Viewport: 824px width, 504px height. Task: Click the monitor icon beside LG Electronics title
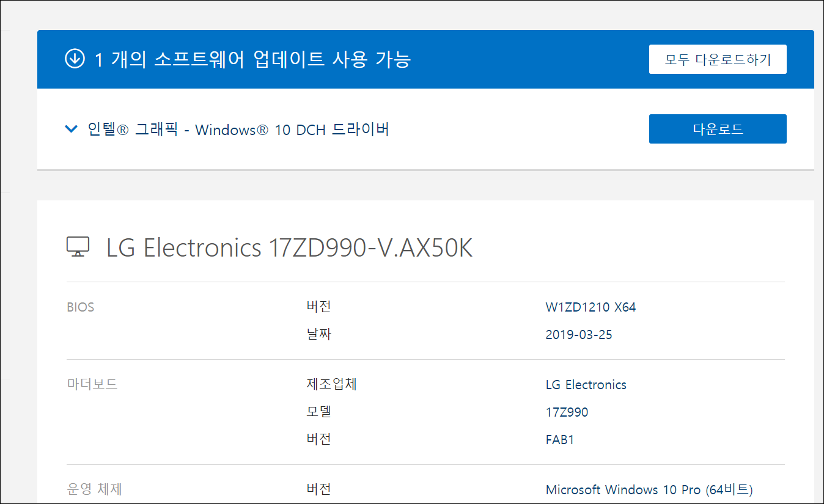[x=78, y=247]
